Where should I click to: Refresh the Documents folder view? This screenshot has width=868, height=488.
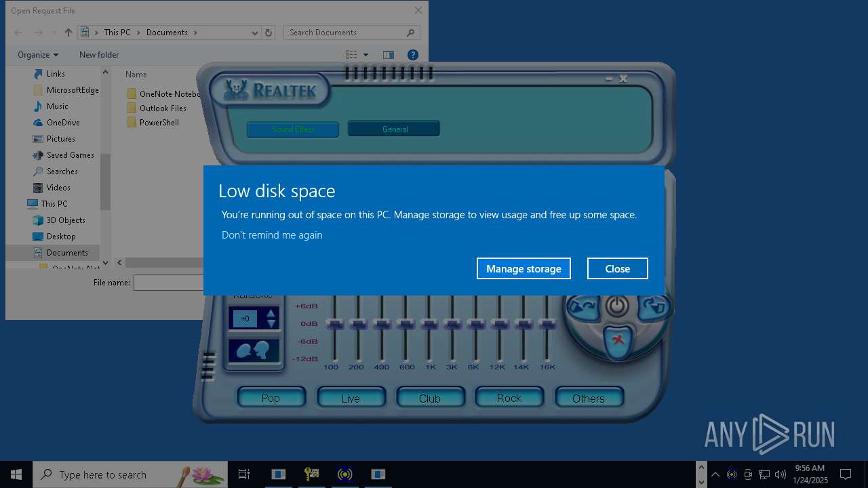269,33
